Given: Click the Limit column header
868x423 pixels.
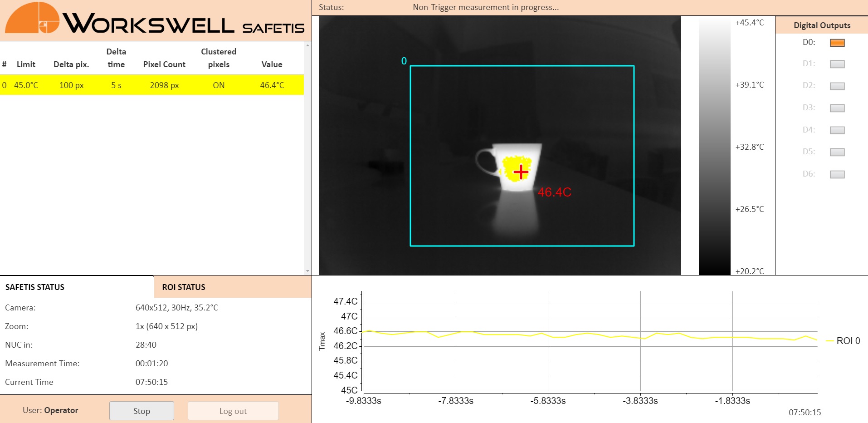Looking at the screenshot, I should pos(26,64).
